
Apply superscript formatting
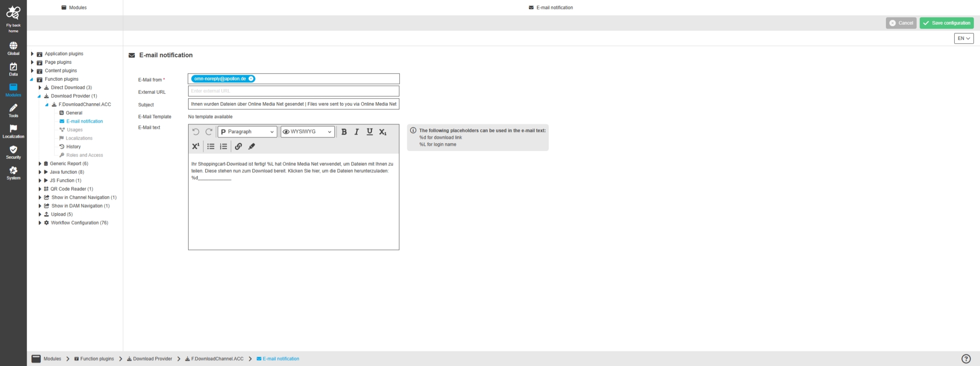click(196, 146)
